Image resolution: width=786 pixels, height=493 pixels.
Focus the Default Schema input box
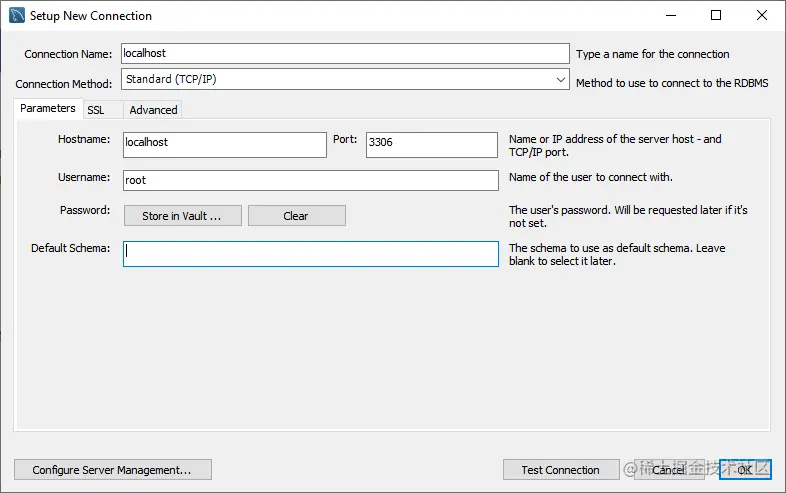[311, 254]
